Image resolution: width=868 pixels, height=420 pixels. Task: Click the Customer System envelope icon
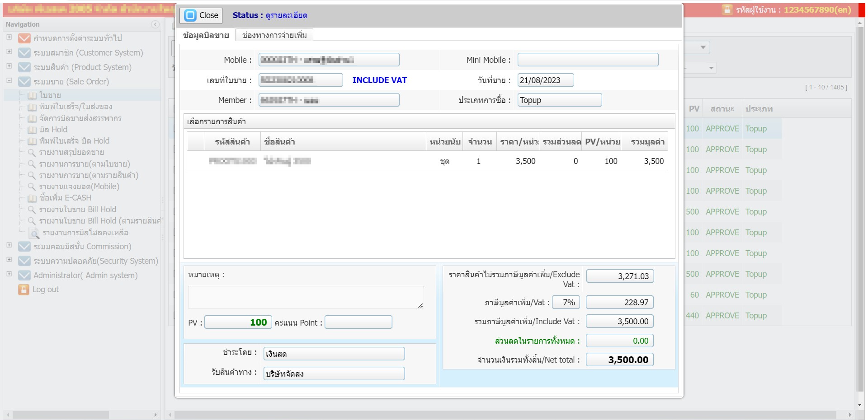point(24,53)
